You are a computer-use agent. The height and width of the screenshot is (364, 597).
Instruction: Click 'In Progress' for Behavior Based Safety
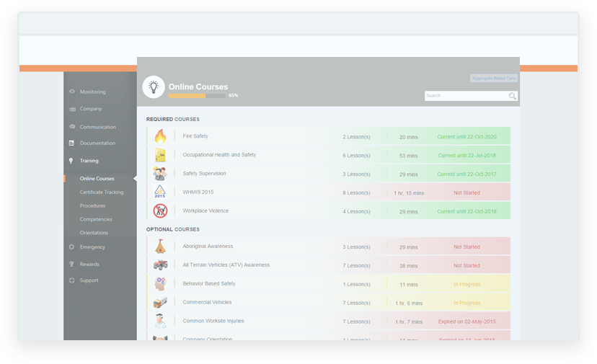[466, 284]
